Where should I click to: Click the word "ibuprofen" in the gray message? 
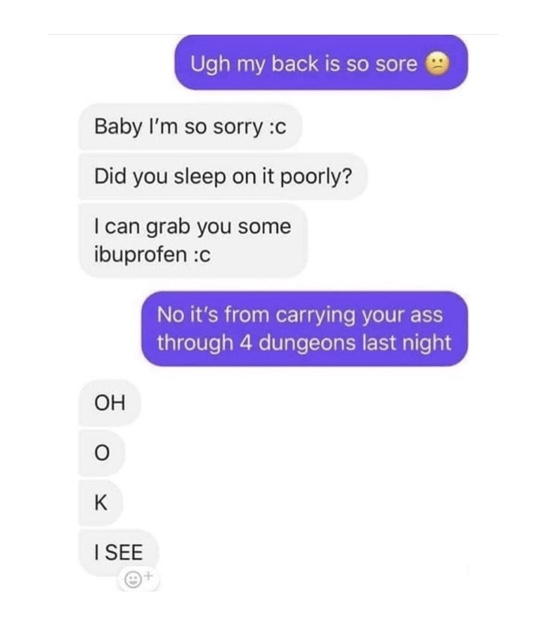[141, 255]
